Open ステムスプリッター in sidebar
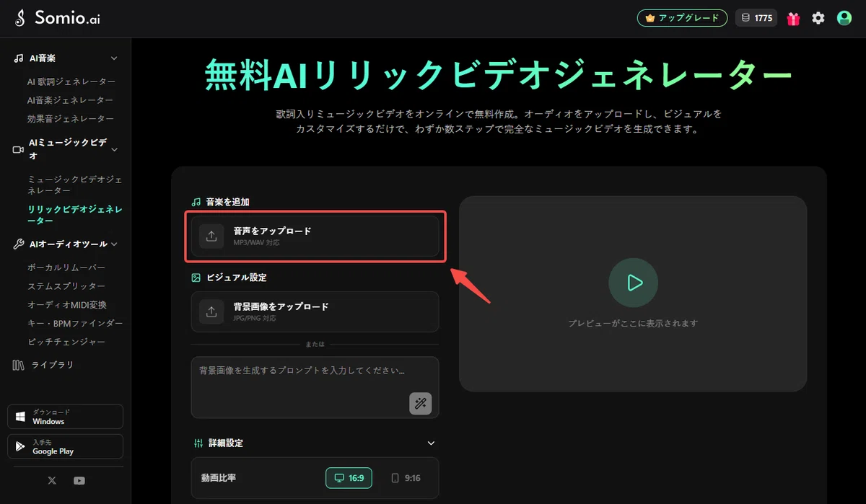The image size is (866, 504). tap(66, 286)
